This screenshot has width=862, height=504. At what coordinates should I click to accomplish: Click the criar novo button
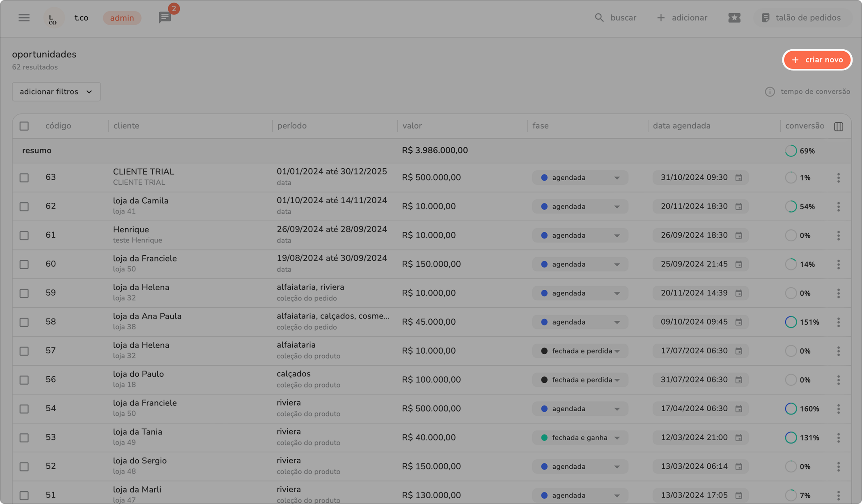pos(817,60)
